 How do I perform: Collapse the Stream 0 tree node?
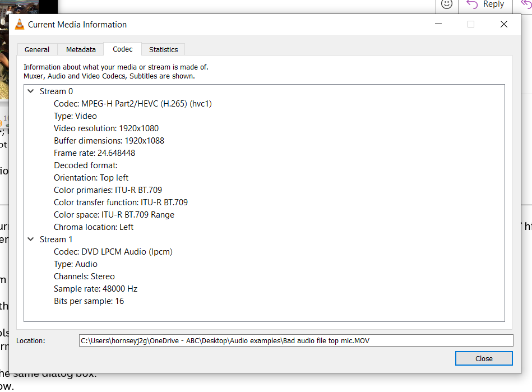(31, 91)
